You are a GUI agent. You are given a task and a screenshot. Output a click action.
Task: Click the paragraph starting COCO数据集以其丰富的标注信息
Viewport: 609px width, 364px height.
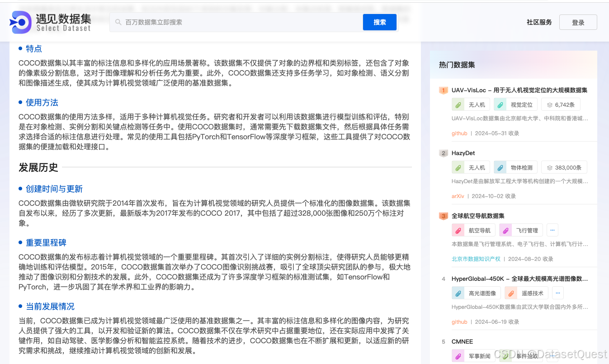(214, 73)
